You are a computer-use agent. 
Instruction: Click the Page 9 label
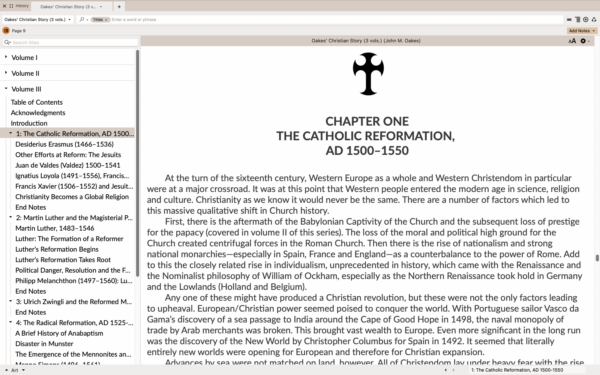[18, 31]
